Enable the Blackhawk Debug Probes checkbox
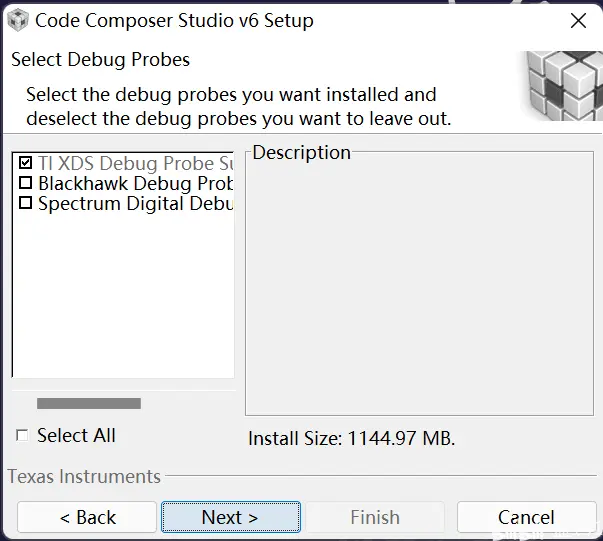 26,183
